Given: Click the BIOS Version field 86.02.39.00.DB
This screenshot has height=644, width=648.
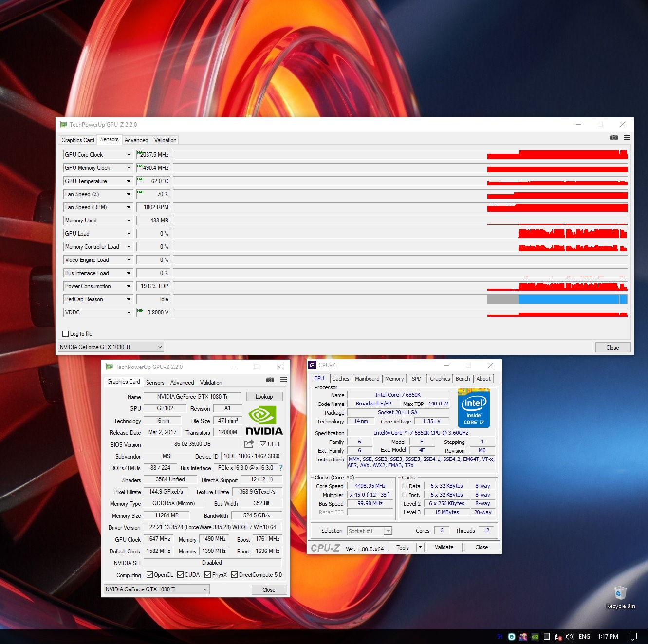Looking at the screenshot, I should [x=192, y=444].
